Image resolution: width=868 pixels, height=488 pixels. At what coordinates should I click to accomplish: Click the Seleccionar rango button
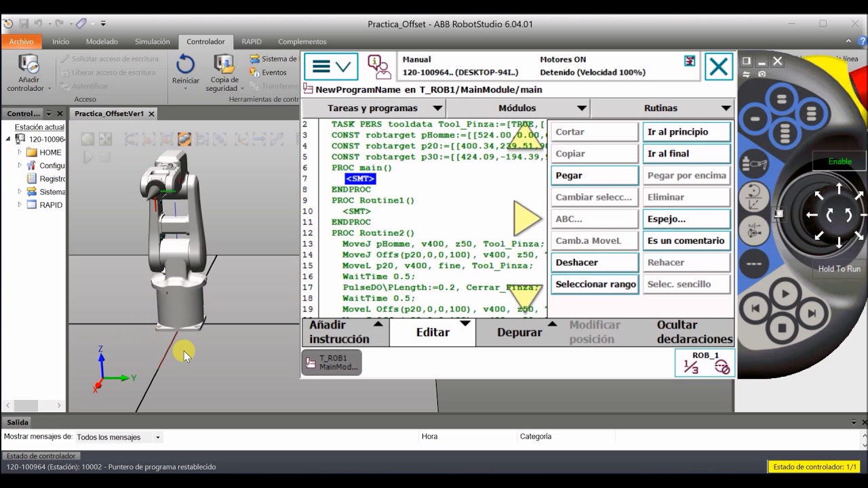594,284
